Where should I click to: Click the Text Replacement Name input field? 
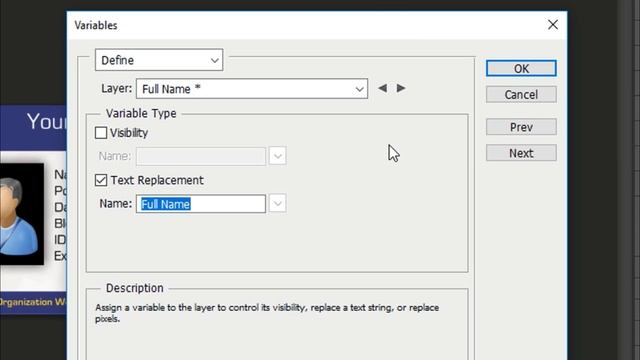201,204
